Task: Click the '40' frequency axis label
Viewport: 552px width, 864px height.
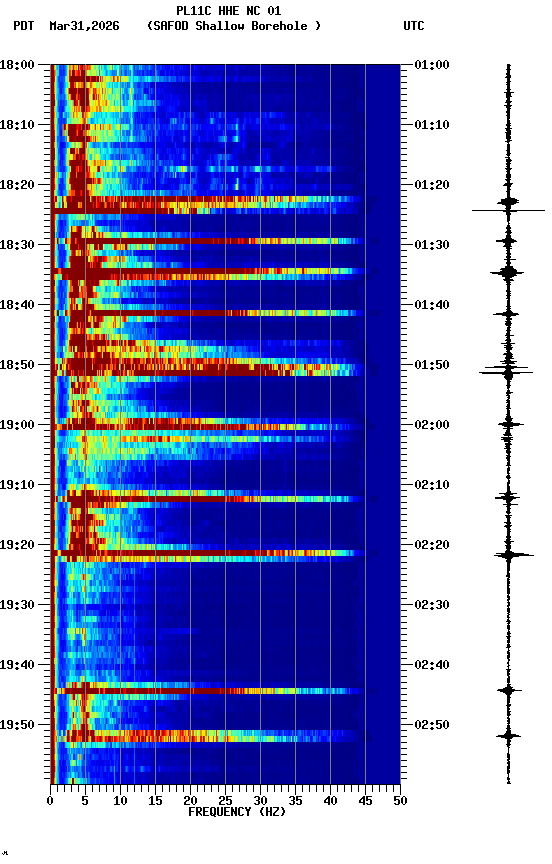Action: point(331,801)
